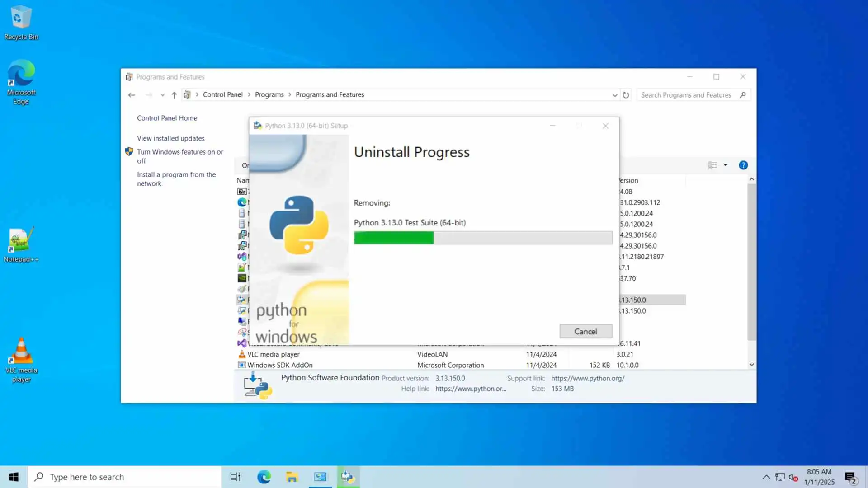Click the Control Panel Home link

pyautogui.click(x=167, y=118)
